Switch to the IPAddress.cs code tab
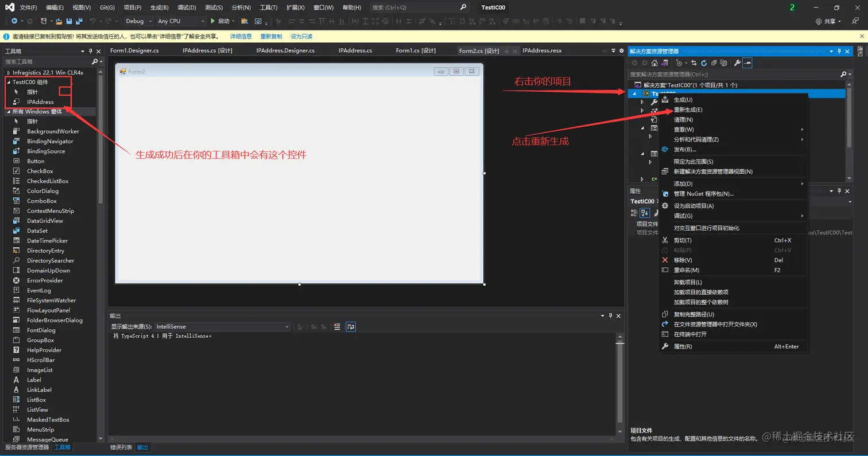Image resolution: width=868 pixels, height=456 pixels. click(355, 50)
